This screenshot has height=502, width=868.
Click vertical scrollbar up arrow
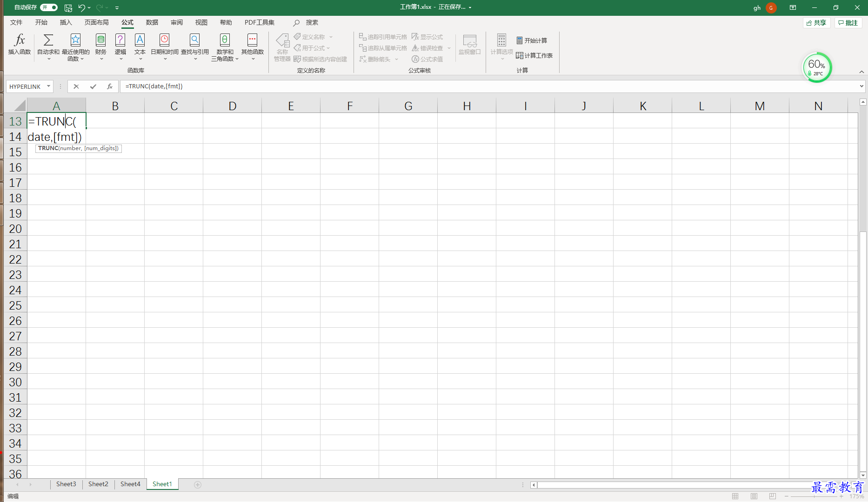pyautogui.click(x=863, y=102)
